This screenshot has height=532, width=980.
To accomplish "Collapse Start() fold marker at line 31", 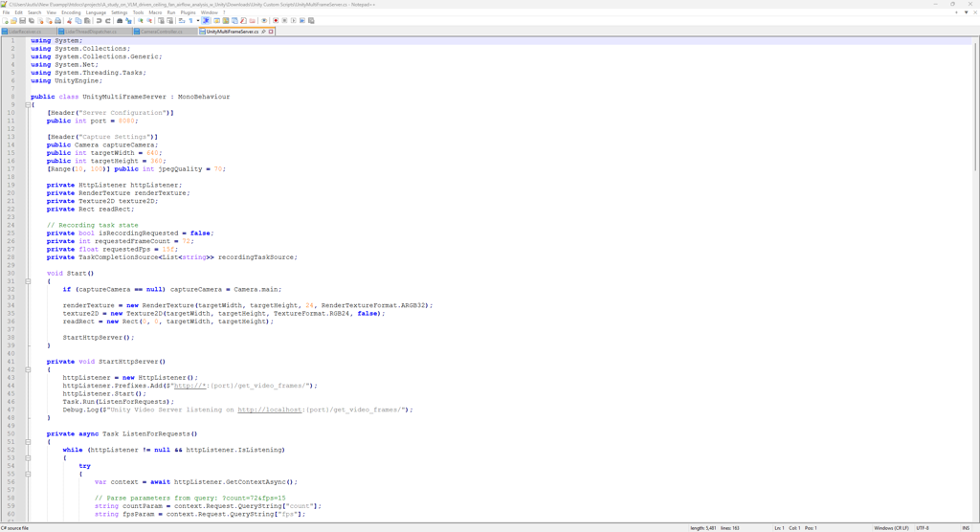I will tap(28, 281).
